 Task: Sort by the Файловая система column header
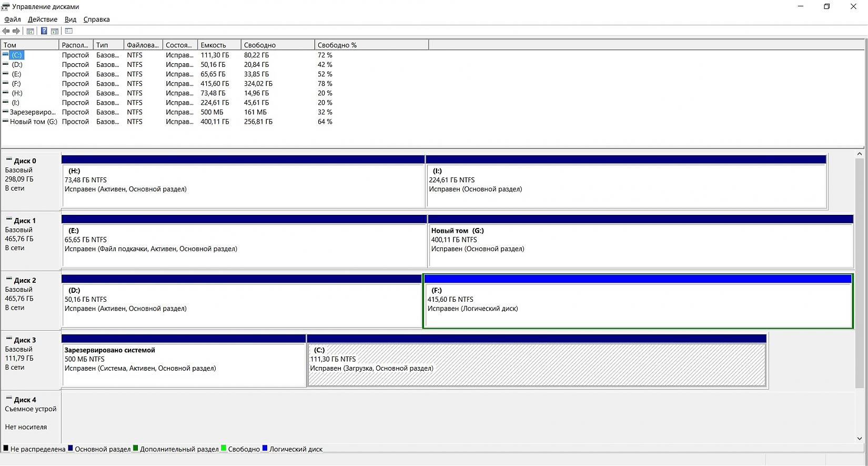[x=144, y=45]
